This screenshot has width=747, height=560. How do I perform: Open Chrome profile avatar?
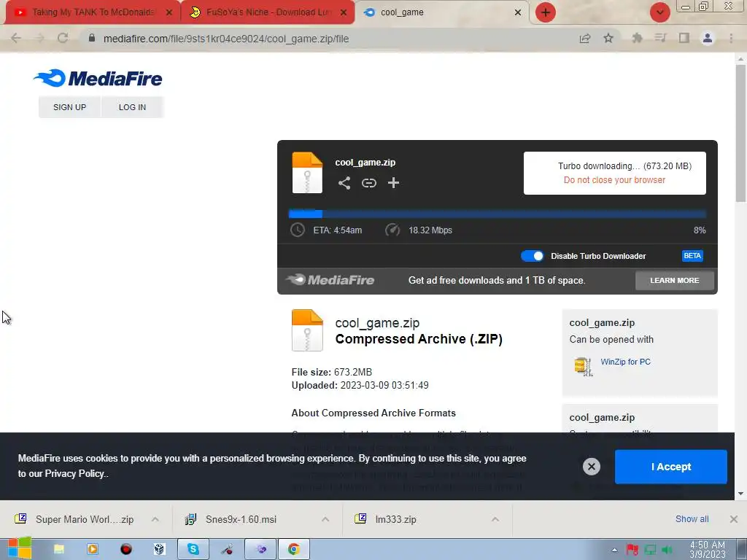point(708,38)
